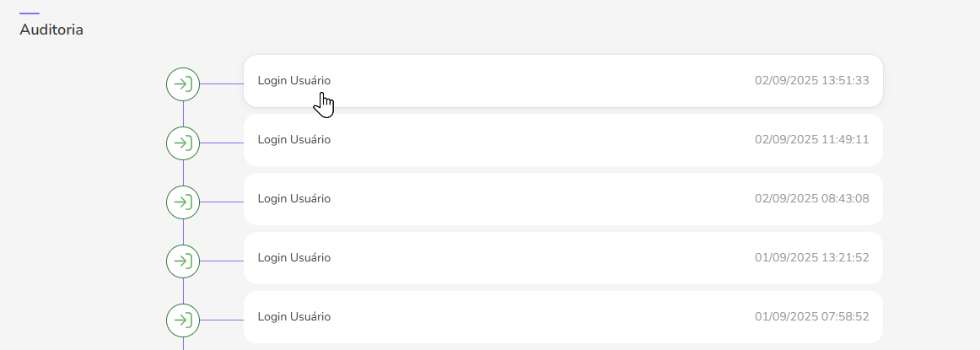980x350 pixels.
Task: Open the Login Usuário label dated 02/09/2025 13:51:33
Action: 293,80
